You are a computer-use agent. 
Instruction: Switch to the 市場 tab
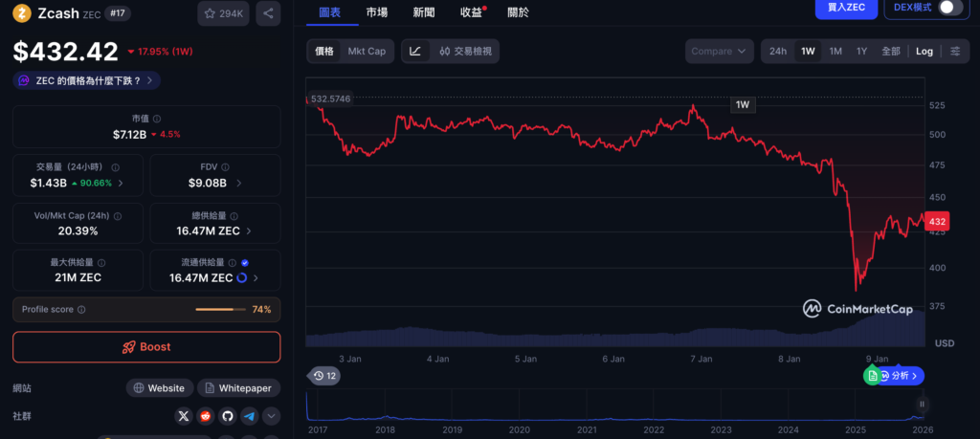(377, 12)
